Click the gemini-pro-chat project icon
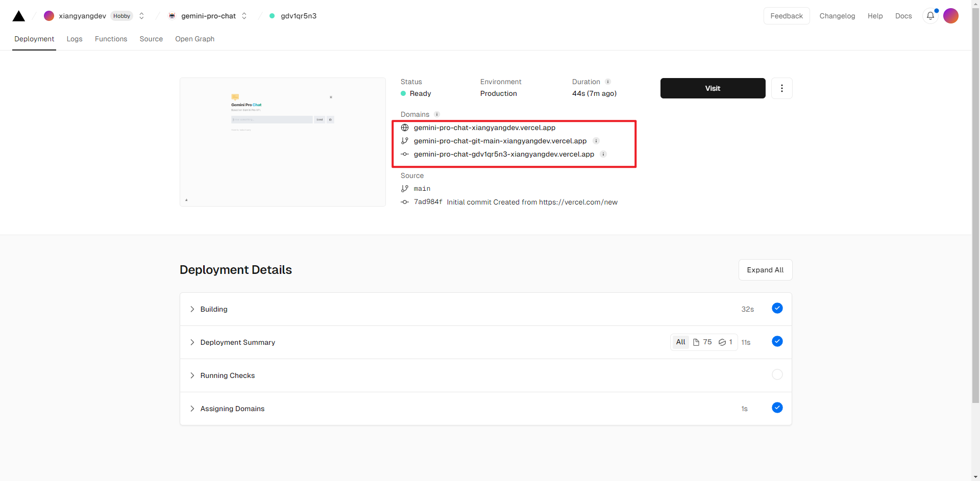The image size is (980, 481). (x=172, y=16)
